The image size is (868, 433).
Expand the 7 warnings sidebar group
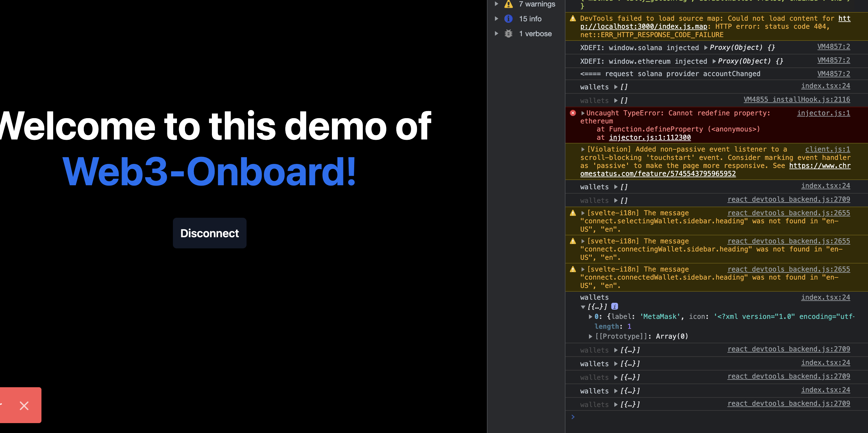point(496,4)
